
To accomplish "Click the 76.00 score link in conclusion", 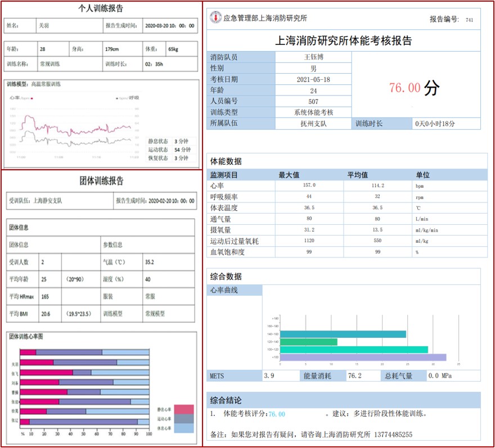I will [x=277, y=414].
